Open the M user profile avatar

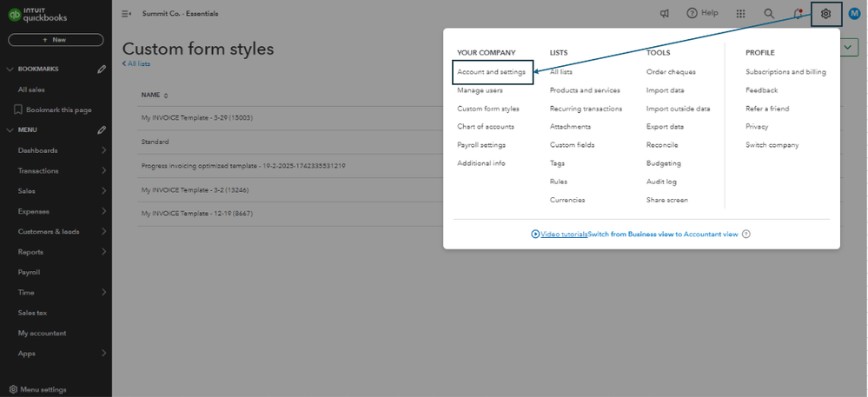853,14
